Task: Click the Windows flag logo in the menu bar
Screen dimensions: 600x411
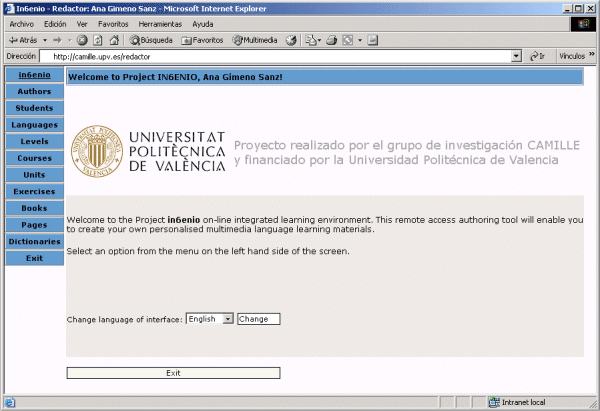Action: click(x=583, y=24)
